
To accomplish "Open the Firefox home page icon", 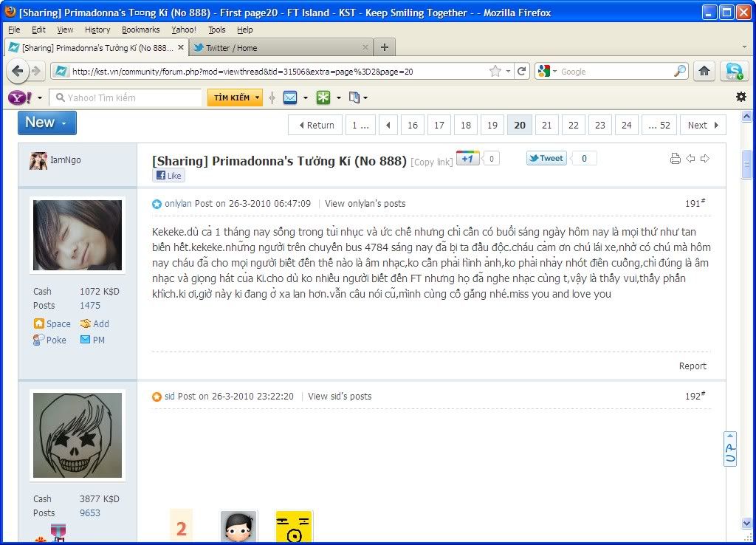I will tap(704, 72).
